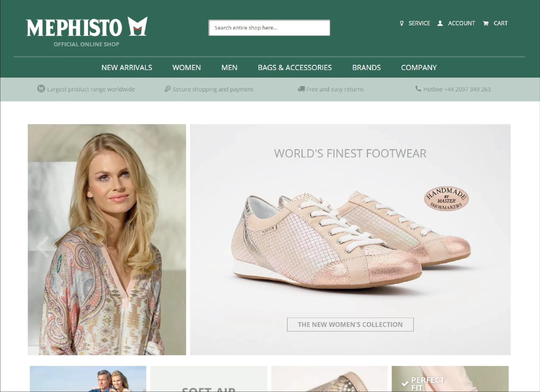Click THE NEW WOMEN'S COLLECTION button
This screenshot has width=540, height=392.
350,324
